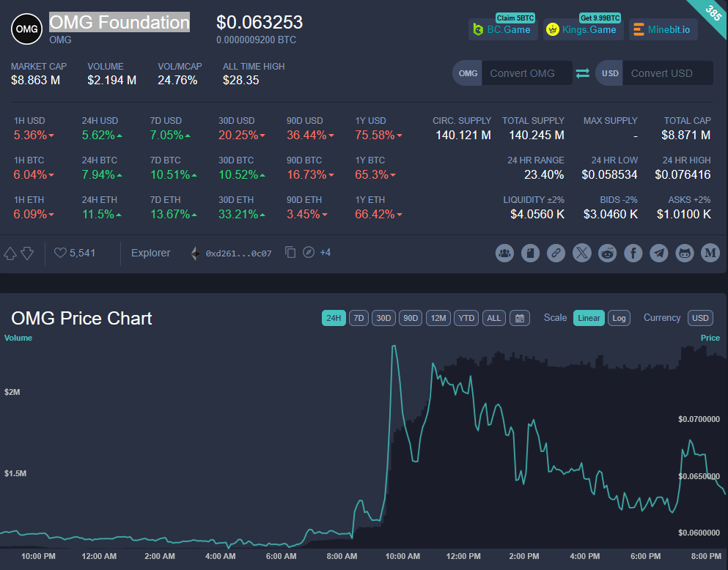The height and width of the screenshot is (570, 728).
Task: Select the 24H chart range
Action: [334, 318]
